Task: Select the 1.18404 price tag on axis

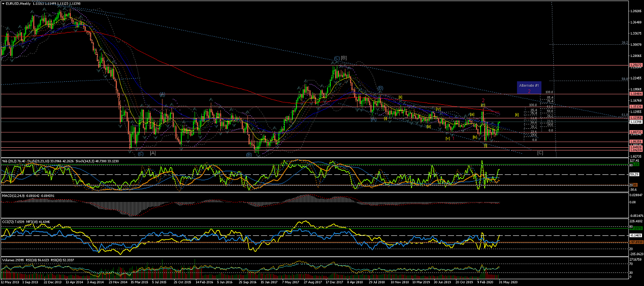Action: 635,94
